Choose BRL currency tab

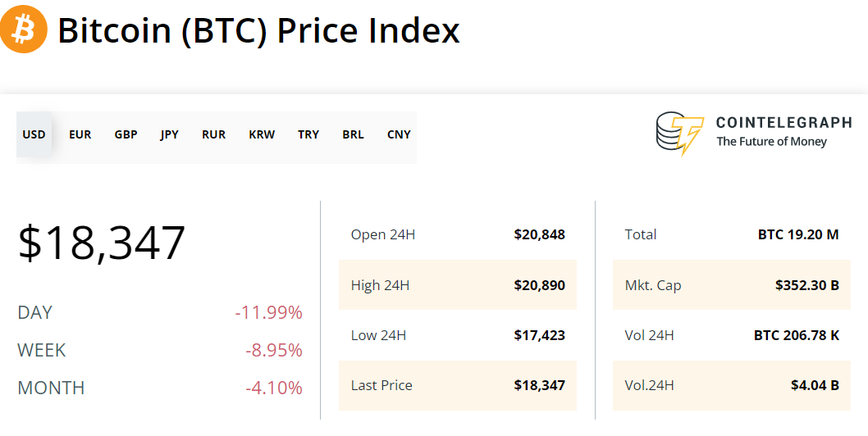tap(353, 134)
